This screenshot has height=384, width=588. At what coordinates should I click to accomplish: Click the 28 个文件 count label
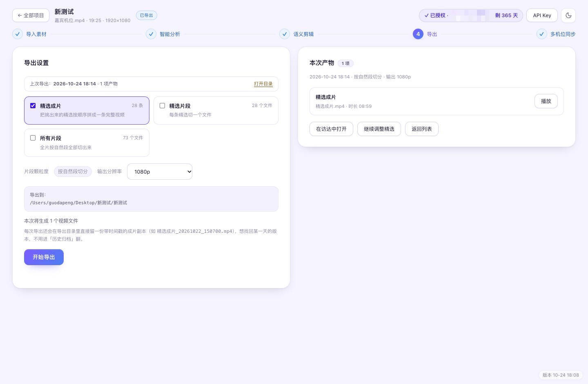pyautogui.click(x=262, y=105)
